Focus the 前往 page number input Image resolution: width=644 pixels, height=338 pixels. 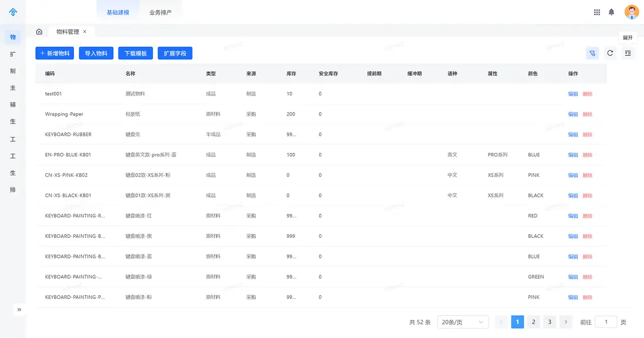pos(606,322)
